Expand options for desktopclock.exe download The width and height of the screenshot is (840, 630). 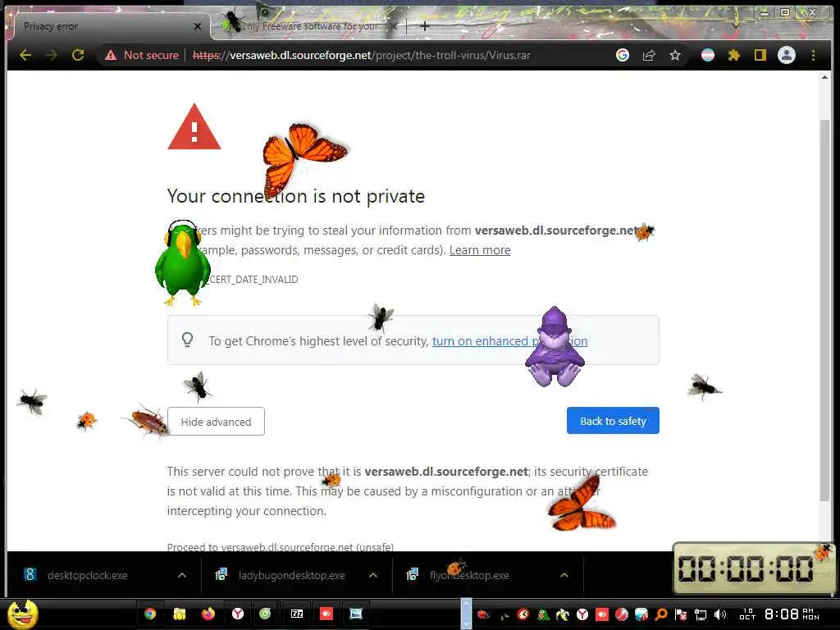182,575
